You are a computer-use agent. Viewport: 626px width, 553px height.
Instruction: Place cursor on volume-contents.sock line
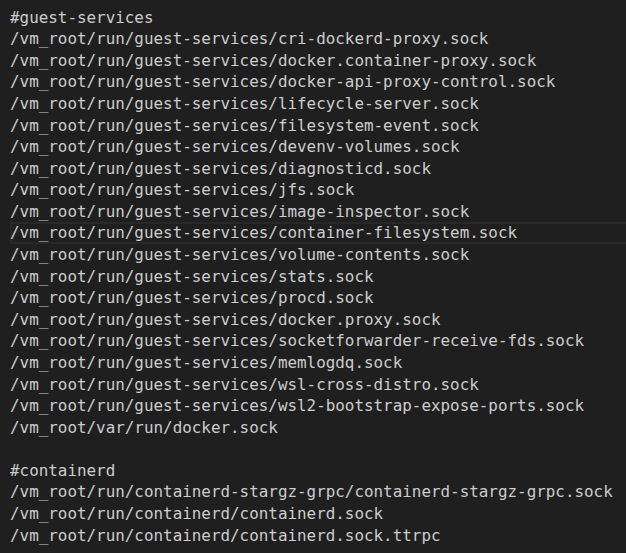(239, 255)
